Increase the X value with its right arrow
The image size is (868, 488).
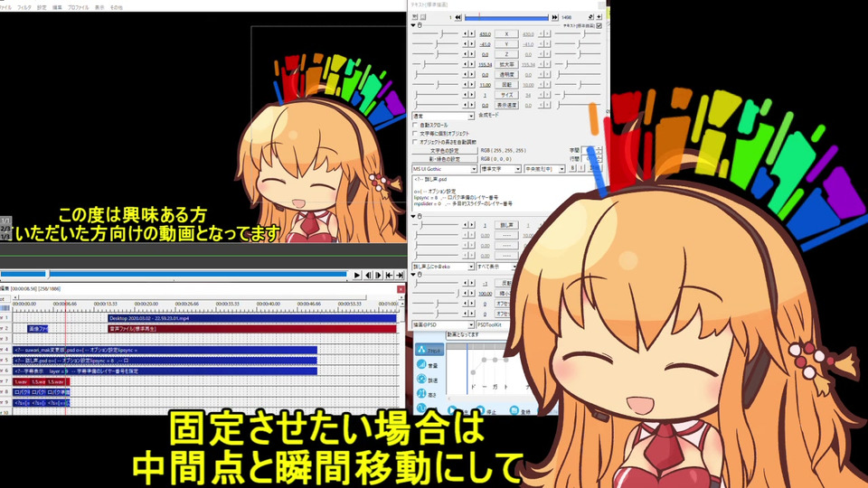[472, 33]
